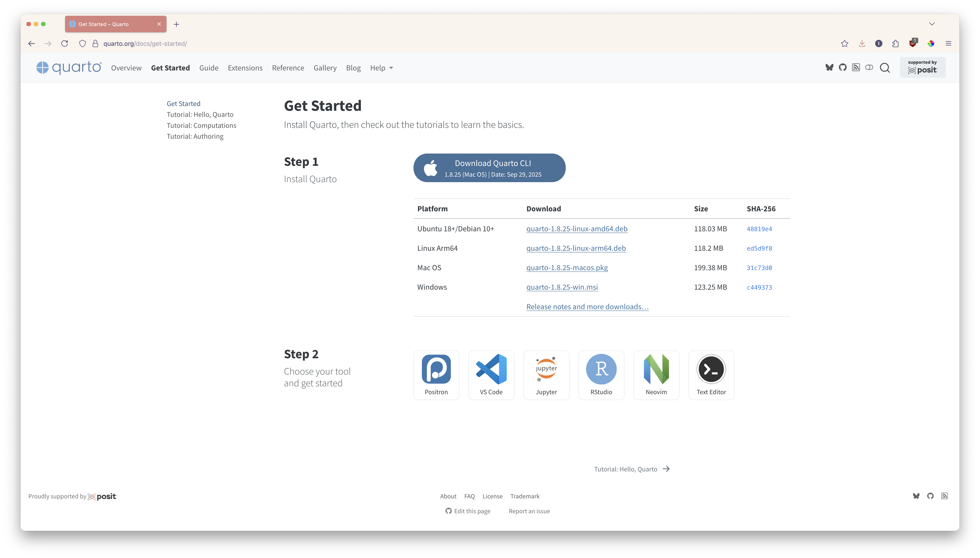Open Firefox hamburger application menu
This screenshot has width=980, height=558.
pyautogui.click(x=948, y=44)
